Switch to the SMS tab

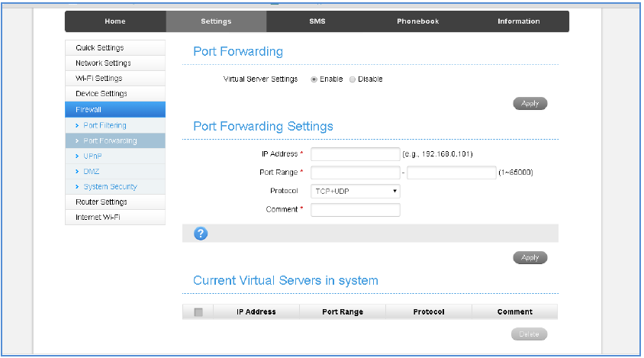tap(317, 21)
